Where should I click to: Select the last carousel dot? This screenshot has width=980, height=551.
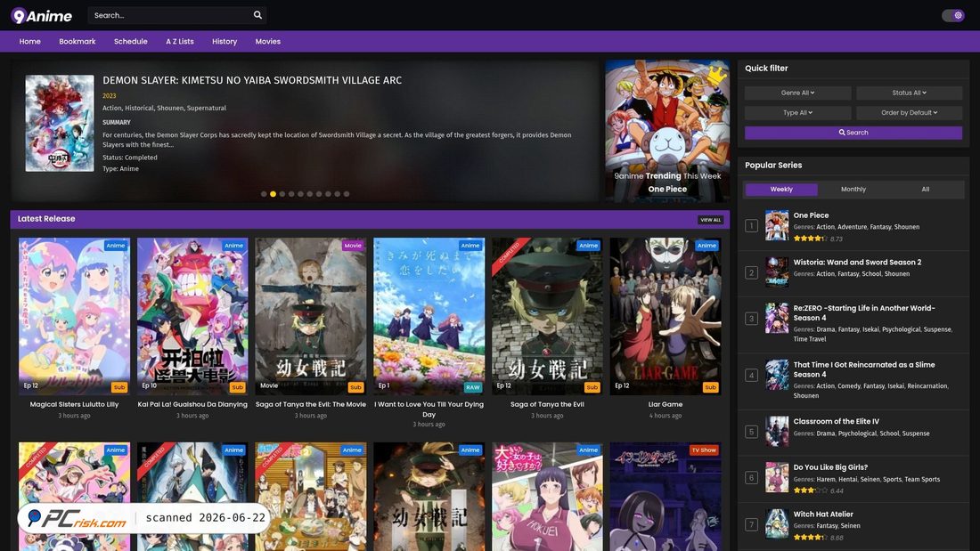pyautogui.click(x=347, y=194)
